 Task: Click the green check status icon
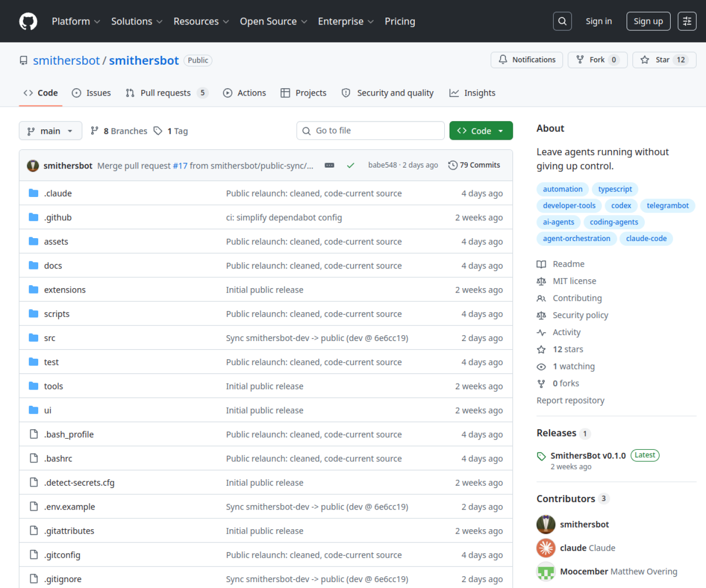coord(351,166)
